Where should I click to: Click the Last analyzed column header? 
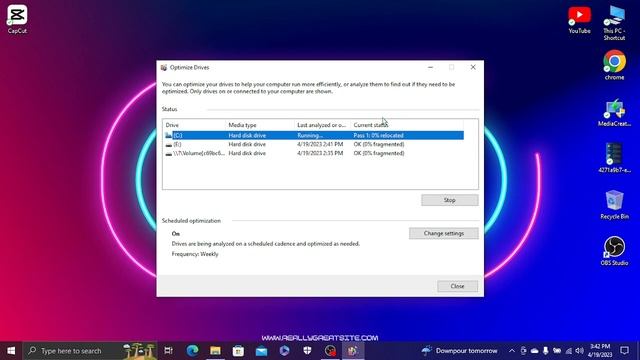tap(322, 125)
